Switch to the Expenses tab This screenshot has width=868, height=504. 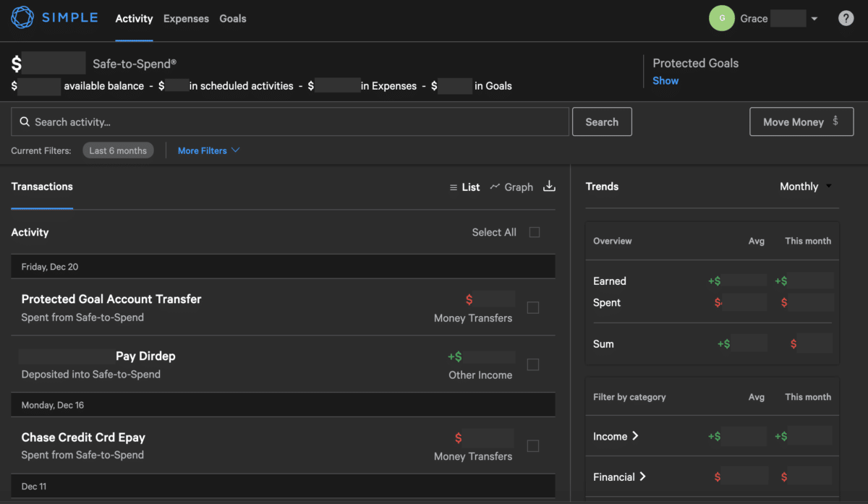[x=186, y=18]
